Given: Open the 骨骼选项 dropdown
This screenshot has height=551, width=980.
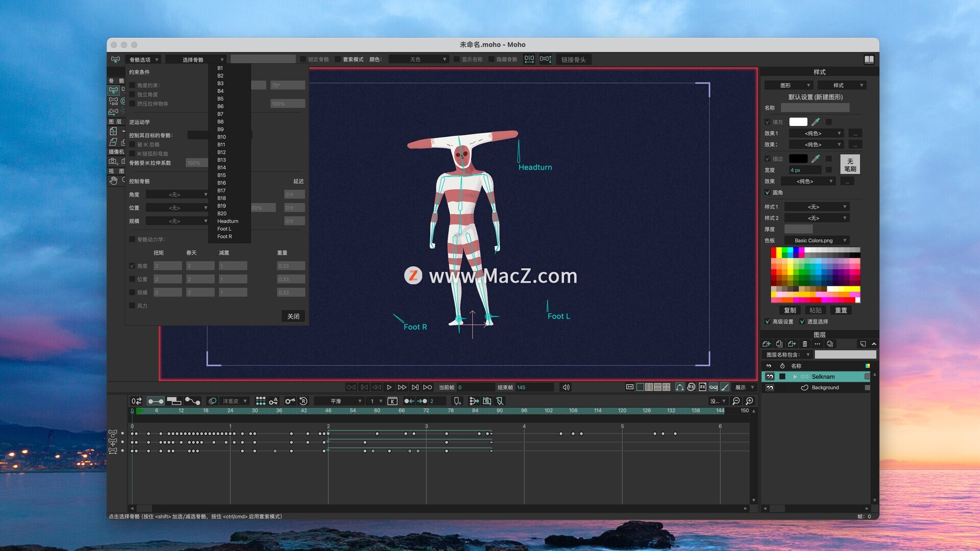Looking at the screenshot, I should pyautogui.click(x=143, y=60).
